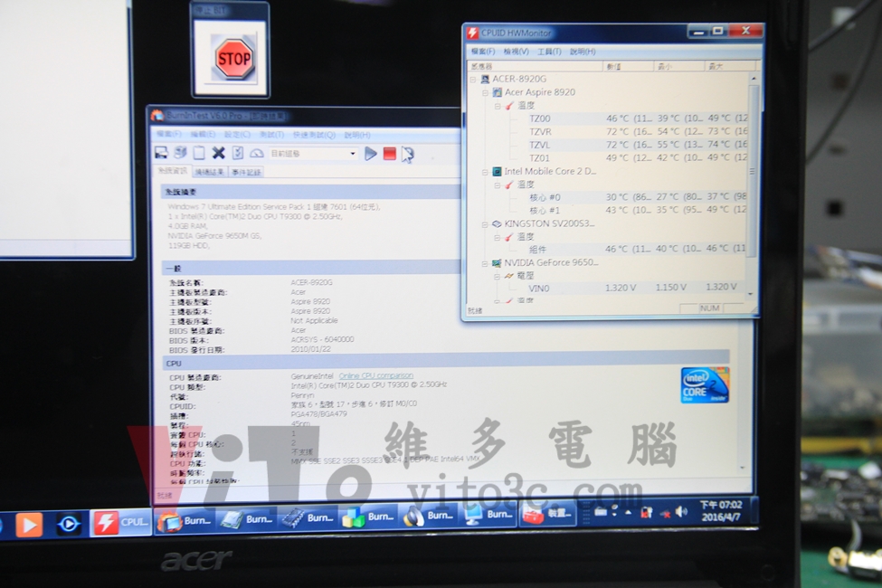
Task: Collapse the ACER-8920G root node
Action: coord(473,80)
